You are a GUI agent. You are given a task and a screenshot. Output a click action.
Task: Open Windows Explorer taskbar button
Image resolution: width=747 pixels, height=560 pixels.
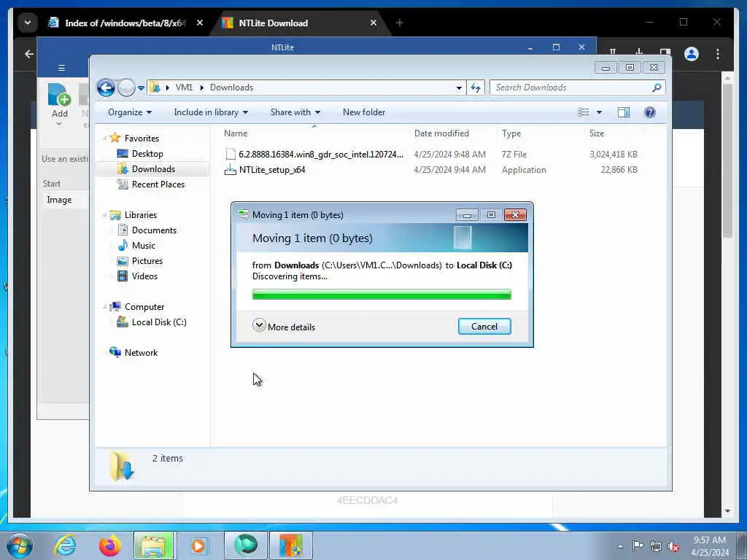point(153,545)
